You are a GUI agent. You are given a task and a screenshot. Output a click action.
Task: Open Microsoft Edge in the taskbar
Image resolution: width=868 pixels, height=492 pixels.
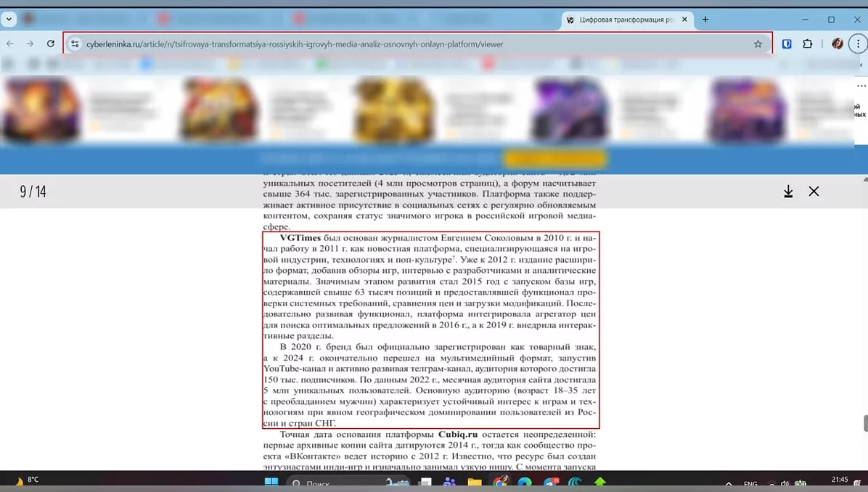point(524,482)
